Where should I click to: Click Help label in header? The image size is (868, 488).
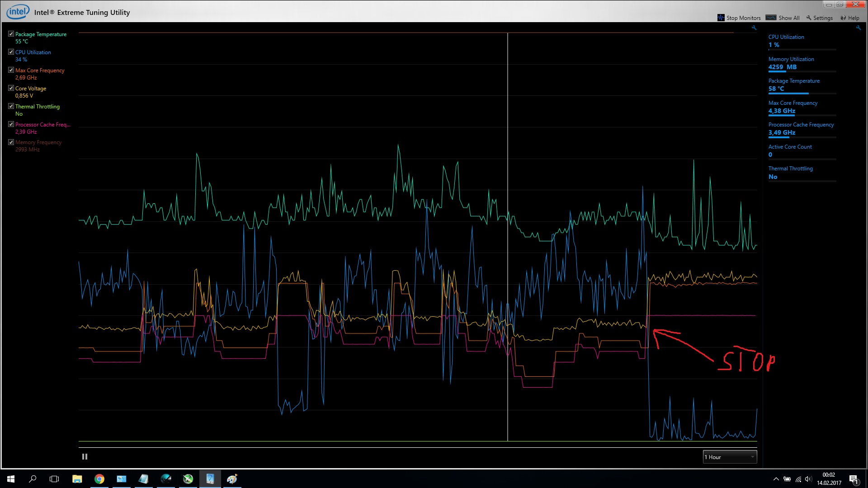tap(854, 18)
